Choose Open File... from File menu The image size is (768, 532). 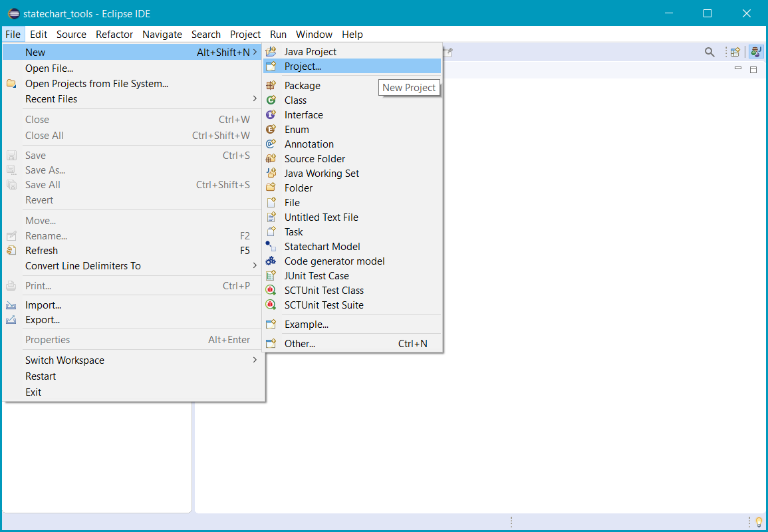pos(133,68)
